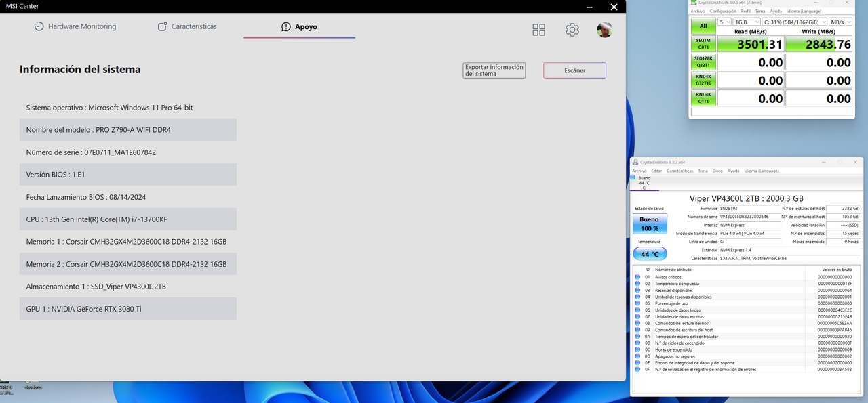Select the Bueno 44 °C C: drive tab
Image resolution: width=868 pixels, height=403 pixels.
(x=644, y=182)
